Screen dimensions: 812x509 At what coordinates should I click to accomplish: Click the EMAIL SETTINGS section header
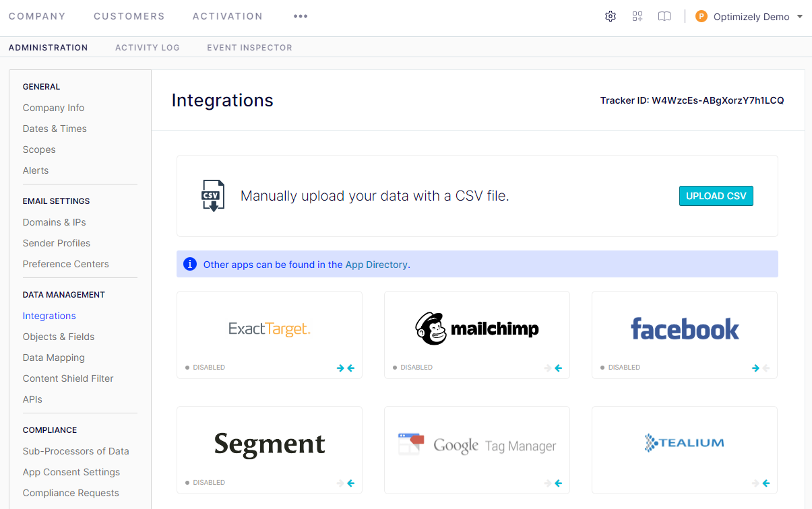[x=56, y=201]
